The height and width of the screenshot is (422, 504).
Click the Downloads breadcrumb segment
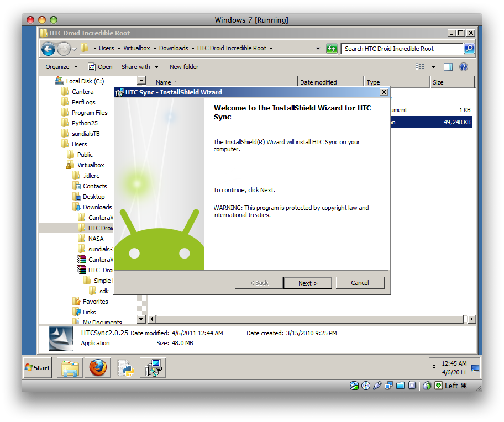click(174, 48)
